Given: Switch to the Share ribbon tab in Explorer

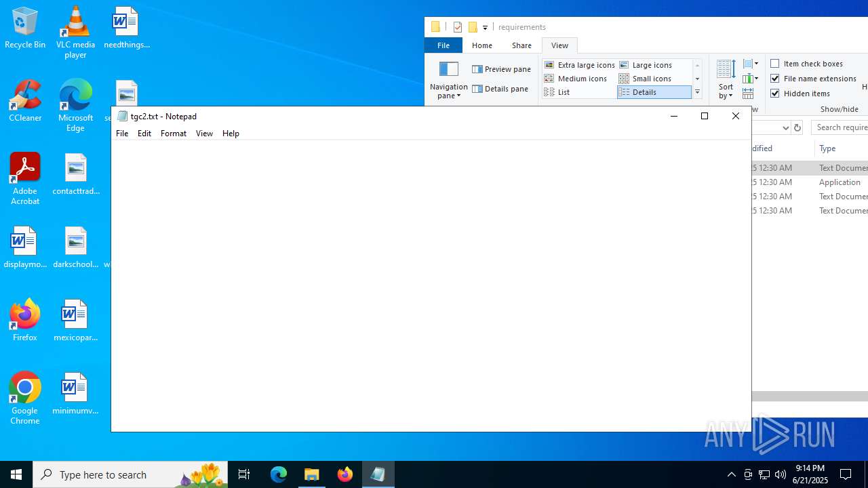Looking at the screenshot, I should [521, 45].
